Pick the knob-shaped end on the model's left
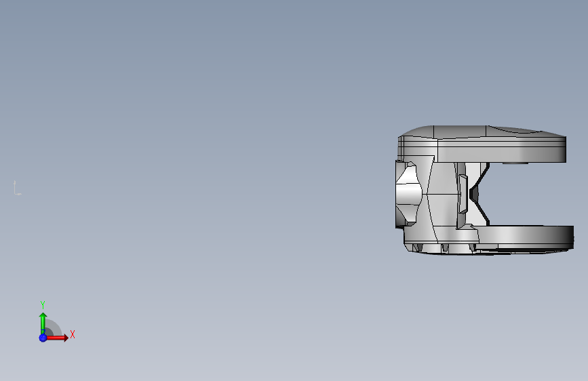588x381 pixels. point(408,194)
